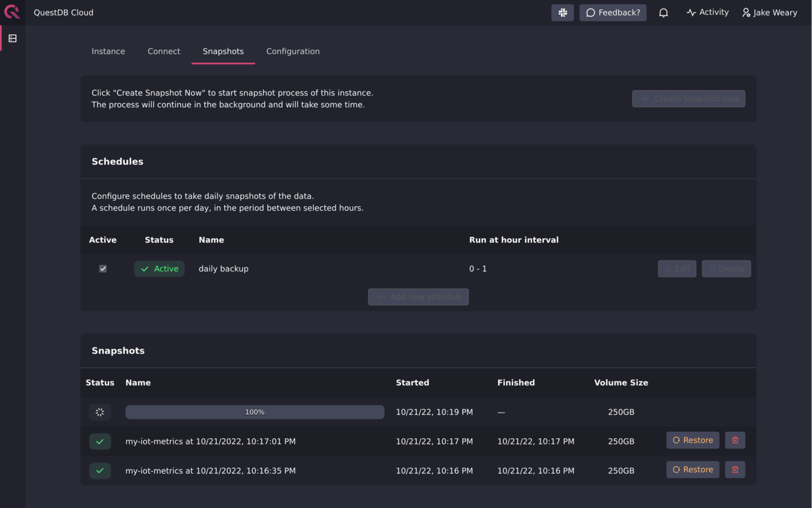Switch to the Connect tab
This screenshot has height=508, width=812.
[x=164, y=51]
